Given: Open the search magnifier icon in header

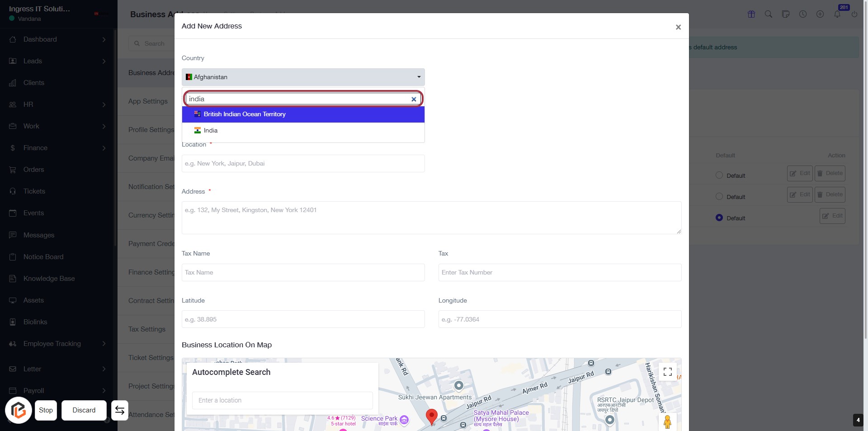Looking at the screenshot, I should 768,14.
